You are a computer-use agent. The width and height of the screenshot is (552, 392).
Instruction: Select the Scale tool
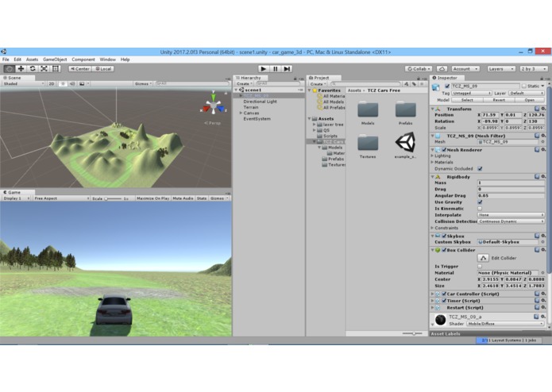pos(44,68)
